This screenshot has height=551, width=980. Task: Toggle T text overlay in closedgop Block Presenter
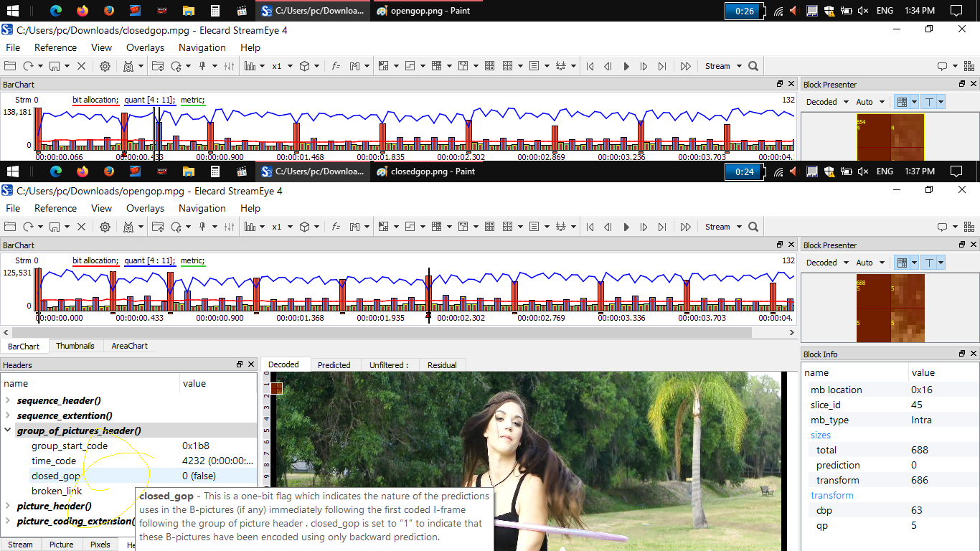click(929, 102)
